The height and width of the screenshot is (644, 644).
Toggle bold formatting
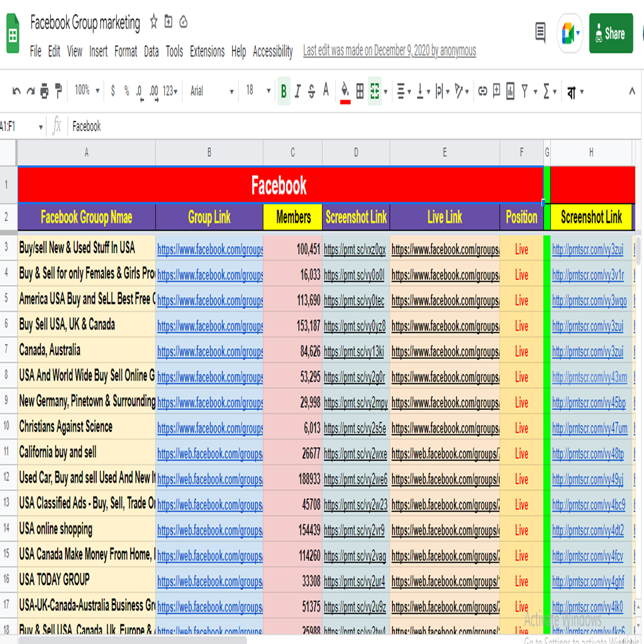[284, 91]
